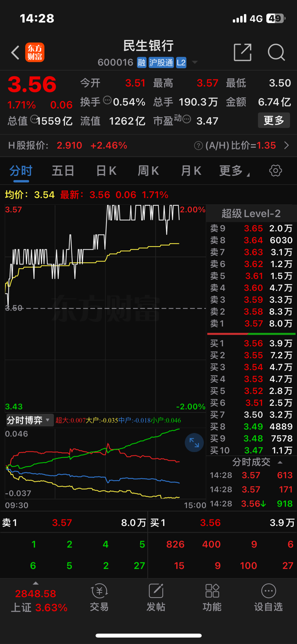Tap info icon next to 换手
Viewport: 297px width, 644px height.
[x=108, y=100]
